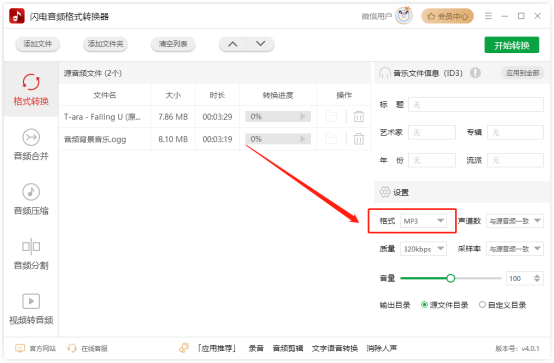Click the 添加文件夹 button
The height and width of the screenshot is (363, 554).
(105, 44)
